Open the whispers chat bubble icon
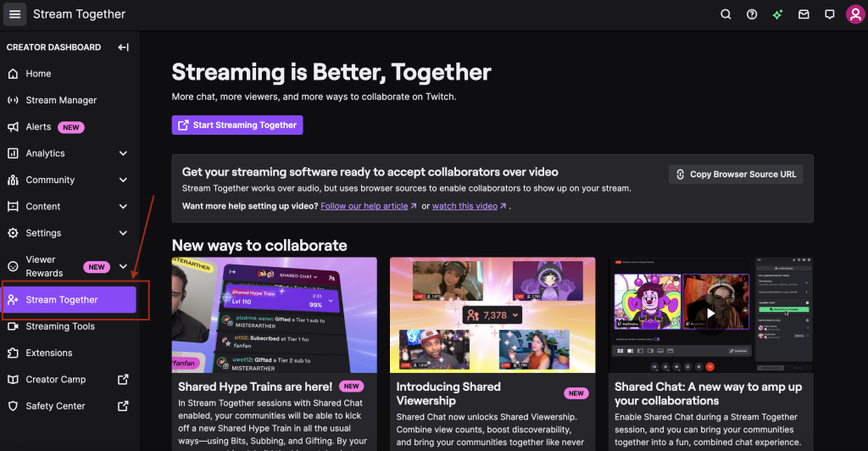The image size is (868, 451). tap(830, 14)
